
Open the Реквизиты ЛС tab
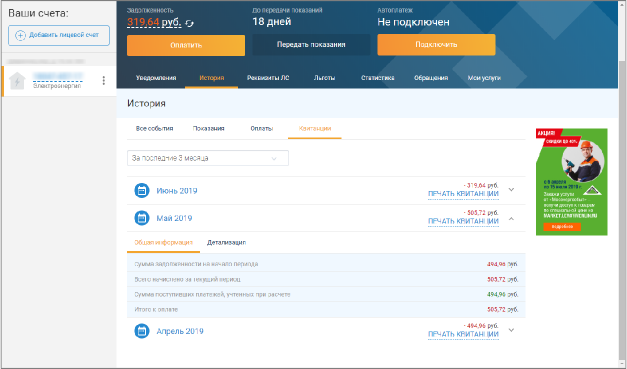point(268,78)
